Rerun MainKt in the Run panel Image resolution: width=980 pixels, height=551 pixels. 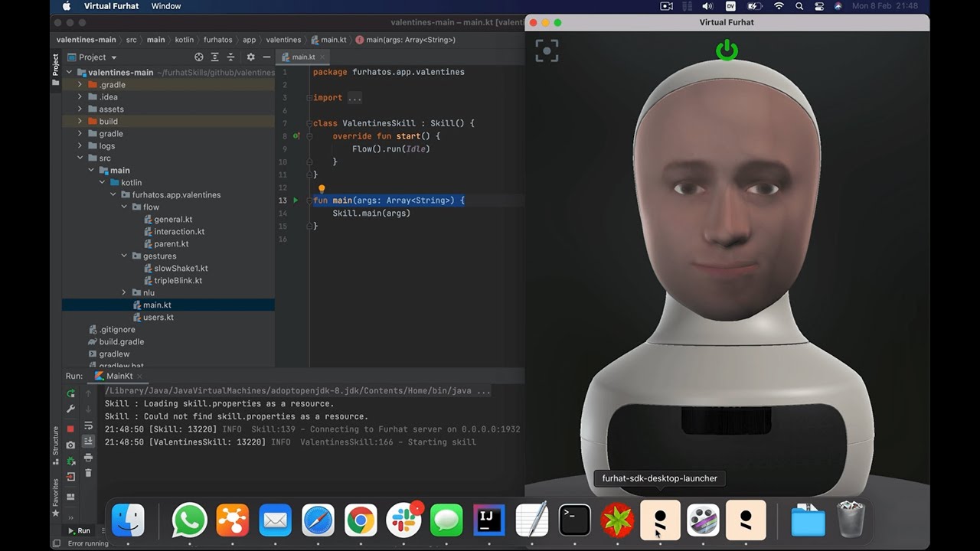click(70, 393)
